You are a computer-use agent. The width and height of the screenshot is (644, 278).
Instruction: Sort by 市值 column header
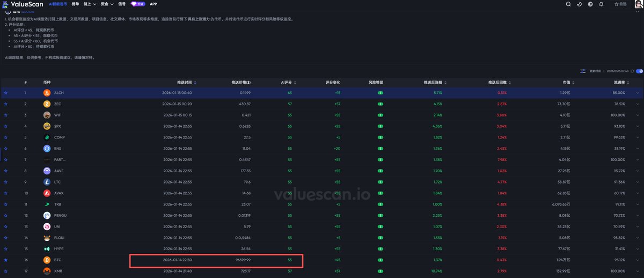click(x=568, y=82)
